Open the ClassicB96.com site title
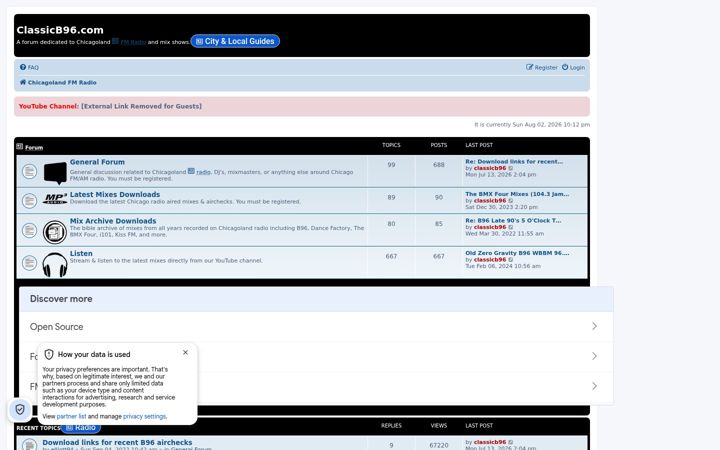 point(60,30)
